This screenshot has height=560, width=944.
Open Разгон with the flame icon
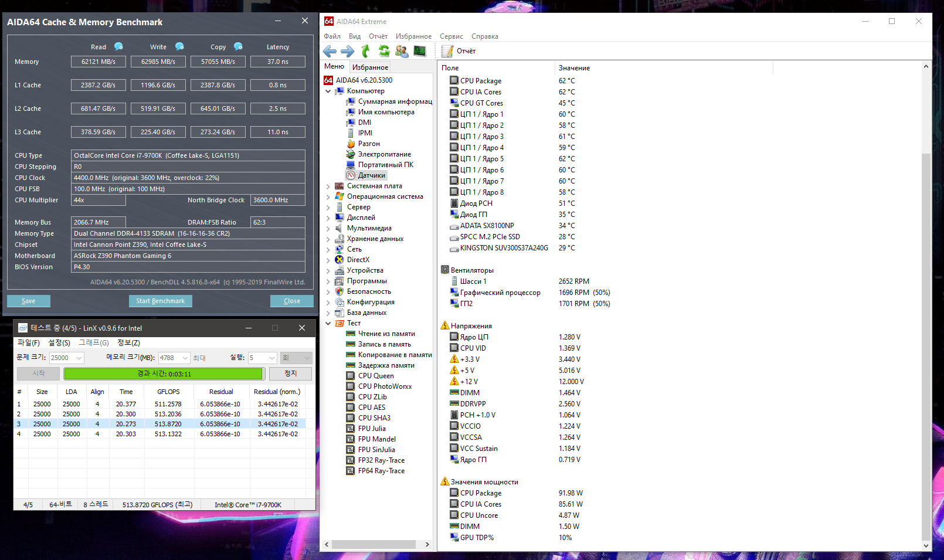[x=363, y=144]
